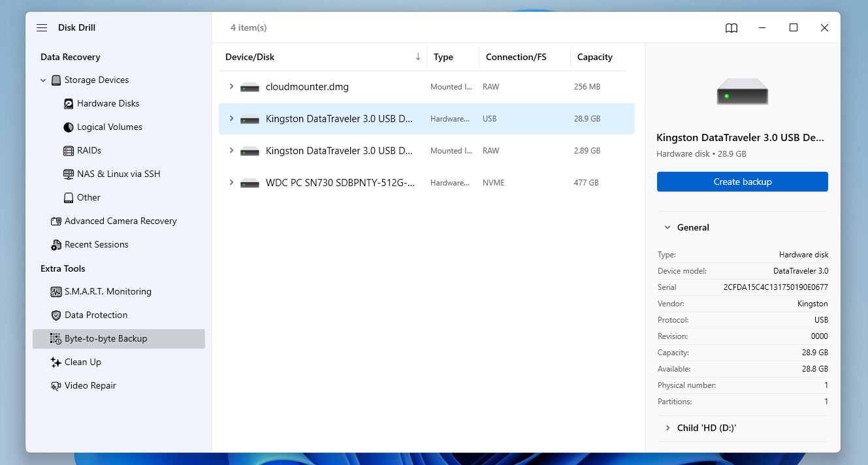
Task: Click the Byte-to-byte Backup icon
Action: coord(56,339)
